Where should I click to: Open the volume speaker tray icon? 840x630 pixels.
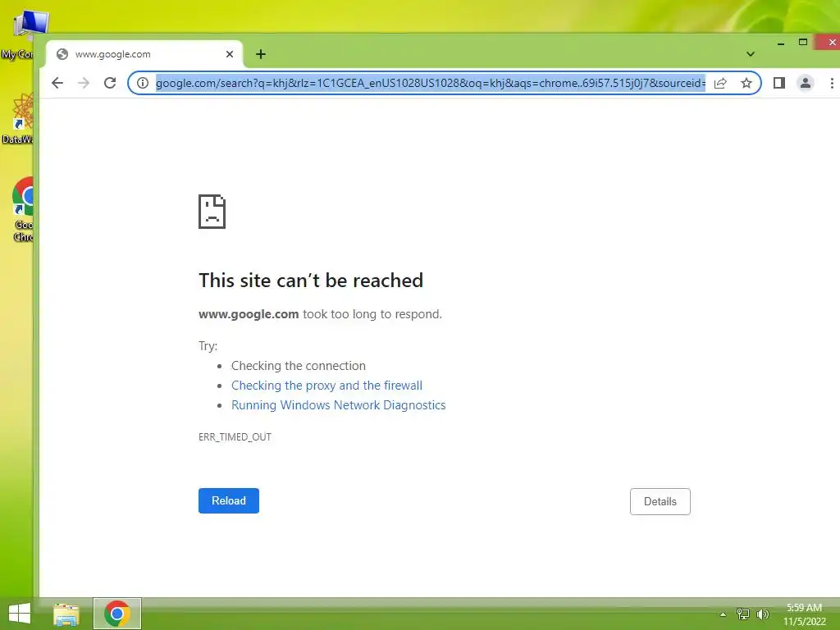[x=763, y=614]
